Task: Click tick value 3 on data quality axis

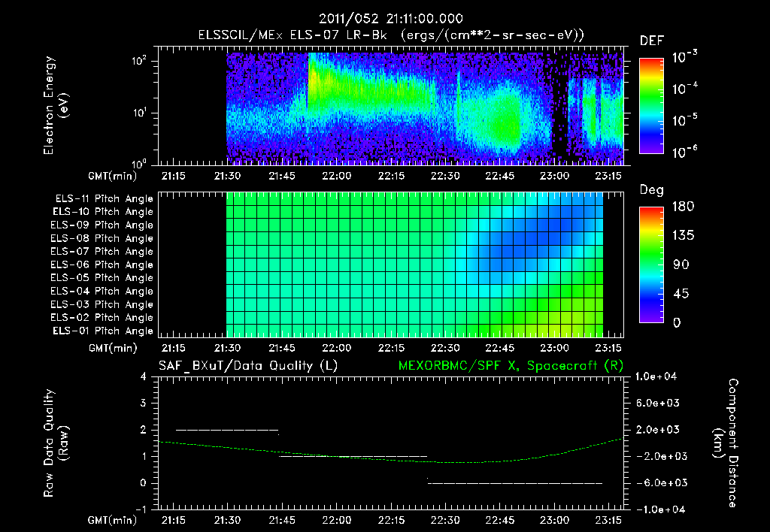Action: click(x=144, y=404)
